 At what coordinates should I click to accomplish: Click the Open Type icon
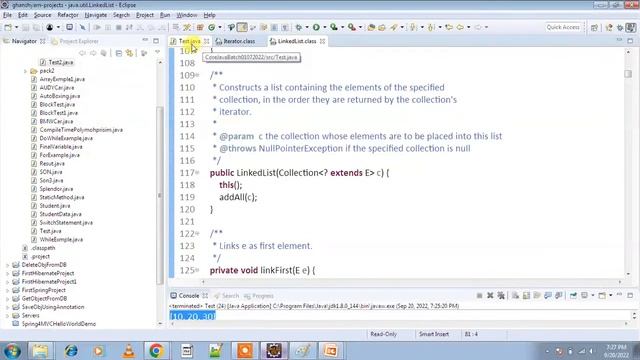pos(371,27)
